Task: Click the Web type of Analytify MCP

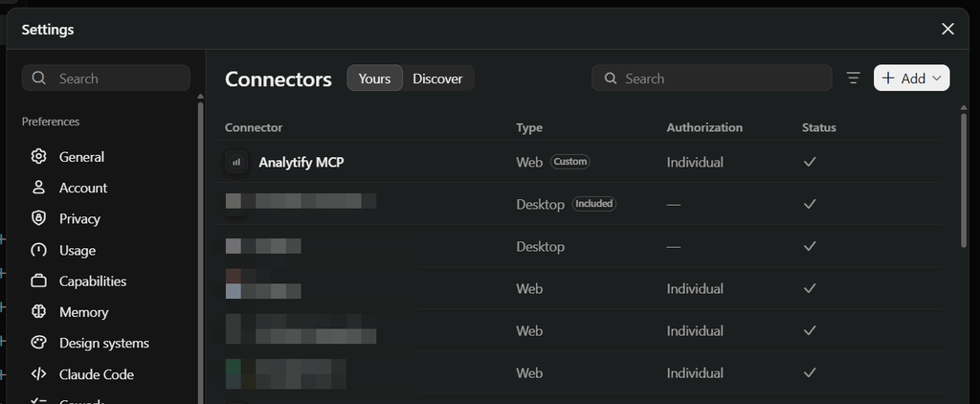Action: click(529, 162)
